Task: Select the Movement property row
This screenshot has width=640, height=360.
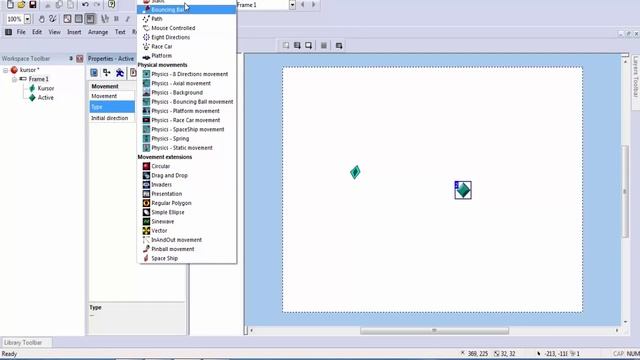Action: point(112,96)
